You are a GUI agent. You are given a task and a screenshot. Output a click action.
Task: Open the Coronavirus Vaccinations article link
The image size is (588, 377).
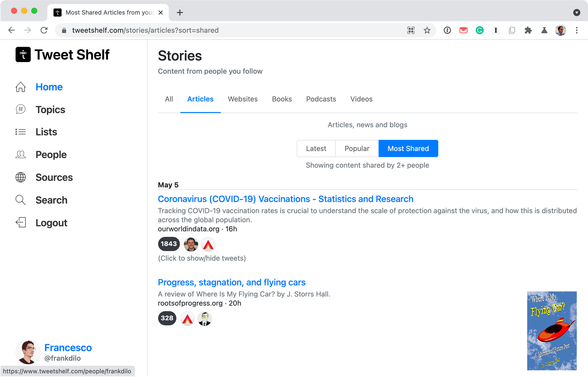click(x=285, y=199)
